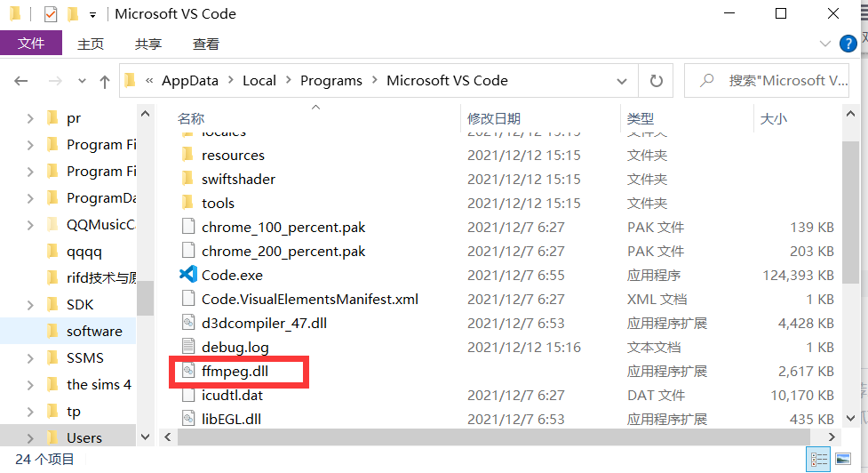The height and width of the screenshot is (473, 868).
Task: Click the icudtl.dat file icon
Action: [x=188, y=395]
